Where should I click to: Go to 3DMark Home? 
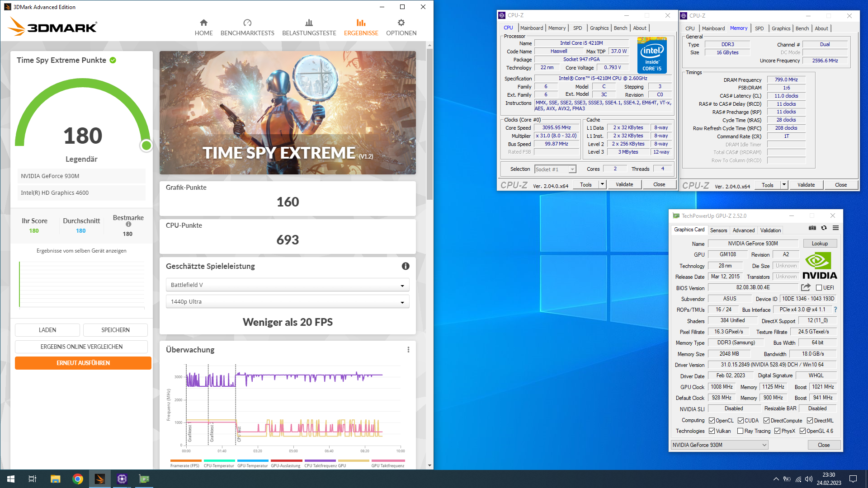(x=203, y=28)
